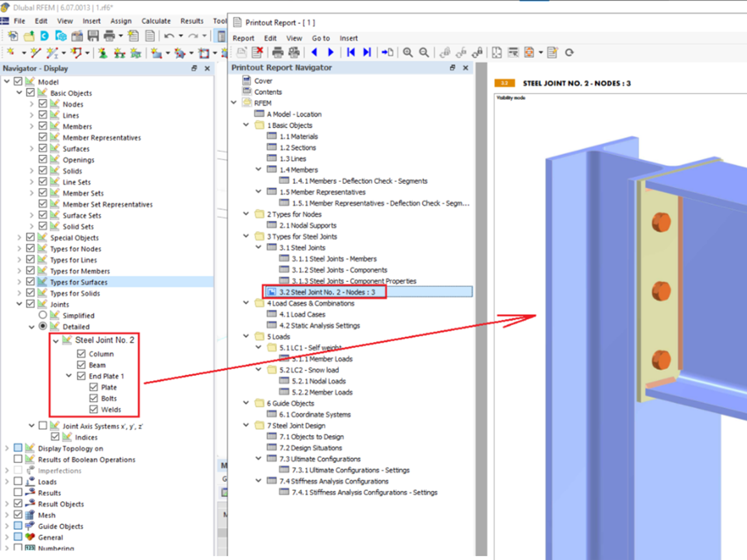Viewport: 747px width, 560px height.
Task: Collapse the Basic Objects node in Display navigator
Action: click(19, 93)
